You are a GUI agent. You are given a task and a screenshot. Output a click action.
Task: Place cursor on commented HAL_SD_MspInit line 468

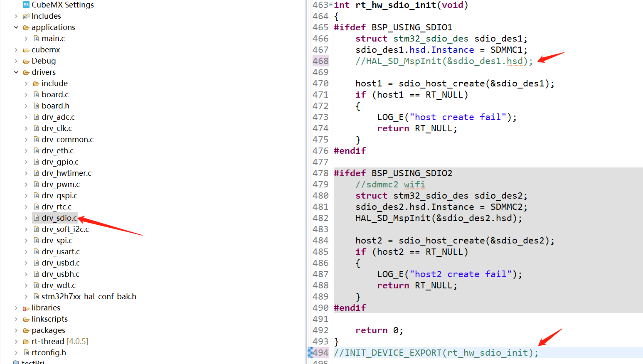(x=444, y=61)
